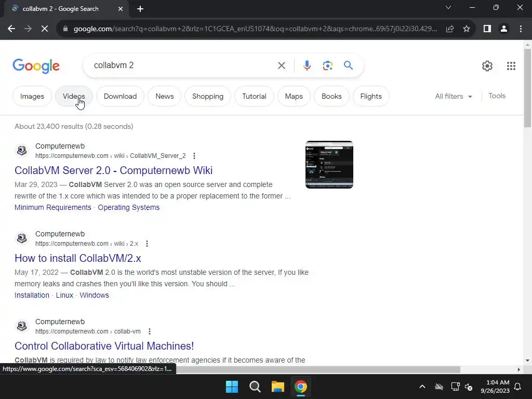This screenshot has width=532, height=399.
Task: Open Google quick settings gear
Action: pyautogui.click(x=487, y=66)
